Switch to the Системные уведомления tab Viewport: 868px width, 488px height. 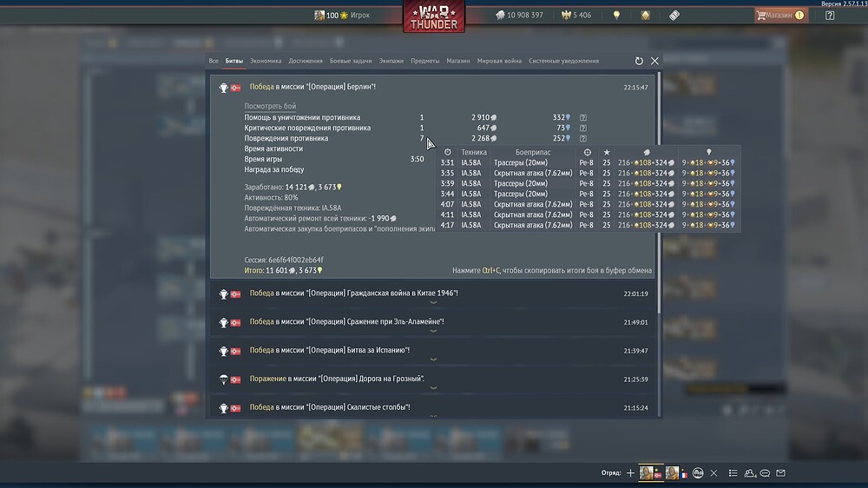pos(563,61)
